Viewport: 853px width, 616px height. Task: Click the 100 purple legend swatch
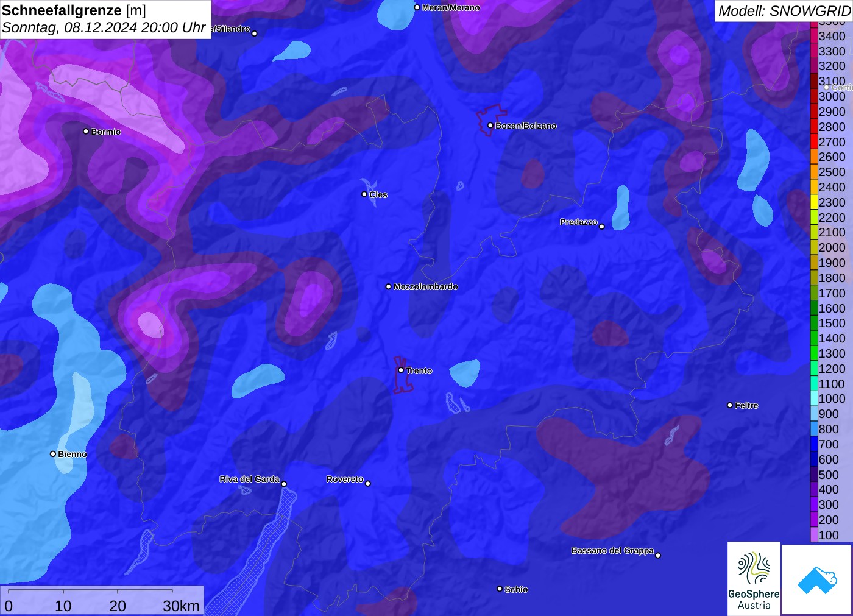814,535
